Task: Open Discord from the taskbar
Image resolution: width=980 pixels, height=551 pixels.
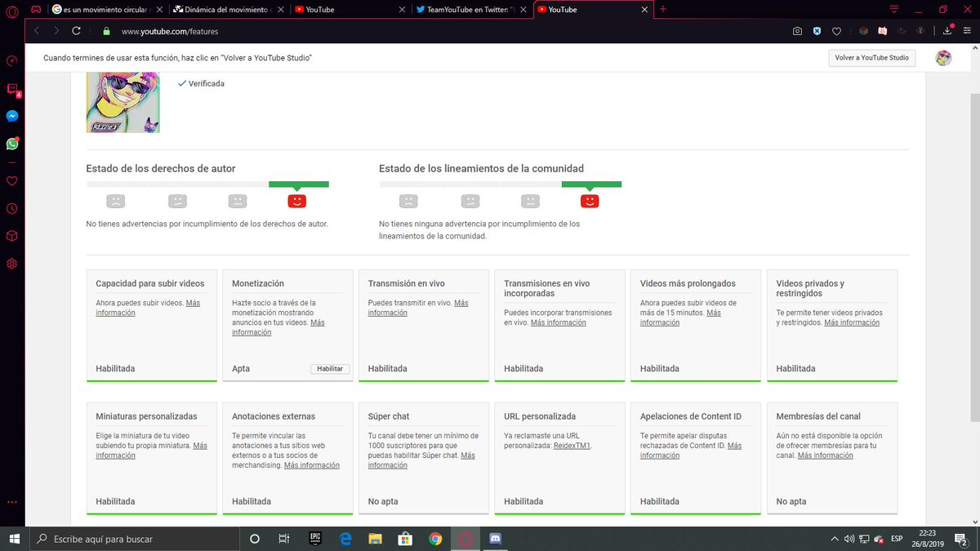Action: click(x=496, y=539)
